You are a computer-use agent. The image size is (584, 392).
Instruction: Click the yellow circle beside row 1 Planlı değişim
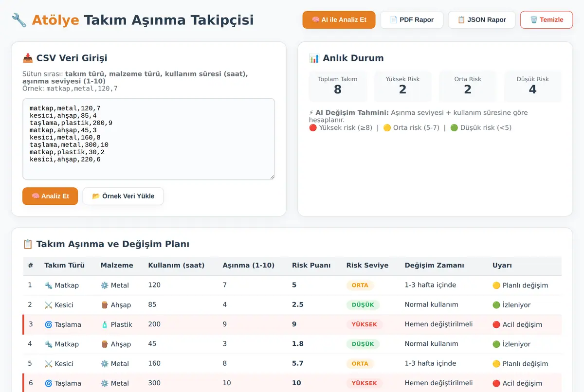coord(496,285)
